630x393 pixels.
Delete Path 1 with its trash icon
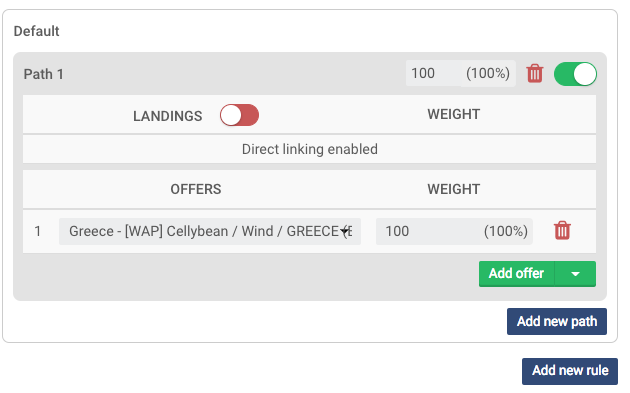coord(535,74)
